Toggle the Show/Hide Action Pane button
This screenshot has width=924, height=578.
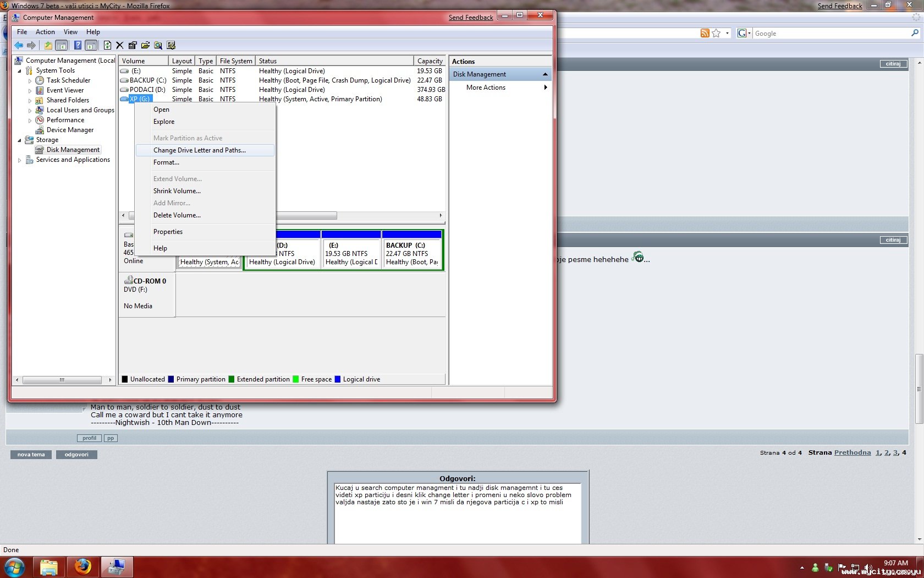click(91, 45)
